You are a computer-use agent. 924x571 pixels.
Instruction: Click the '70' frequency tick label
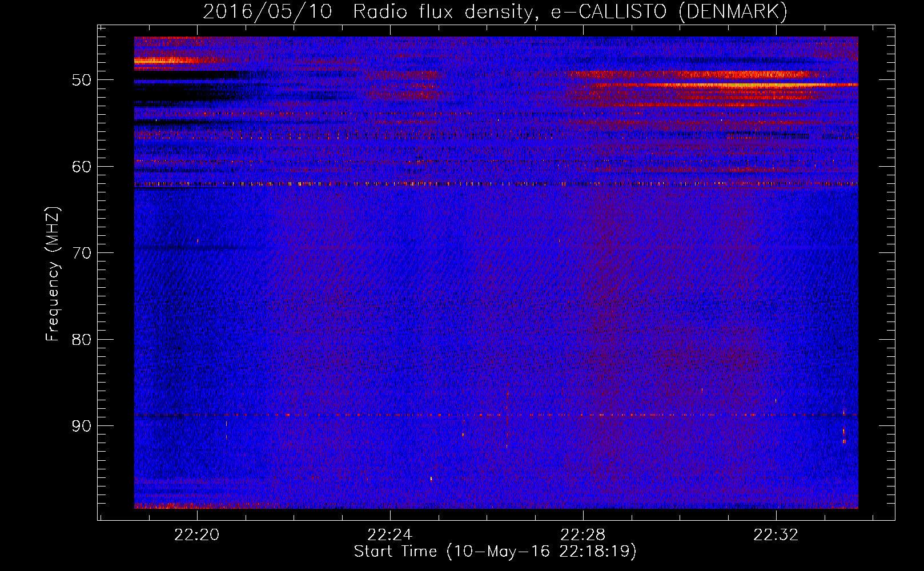pyautogui.click(x=82, y=253)
